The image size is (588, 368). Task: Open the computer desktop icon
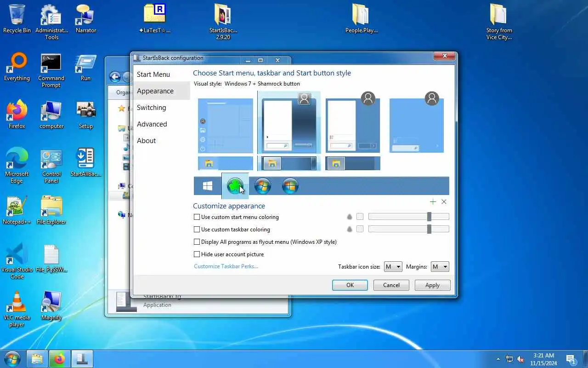51,115
